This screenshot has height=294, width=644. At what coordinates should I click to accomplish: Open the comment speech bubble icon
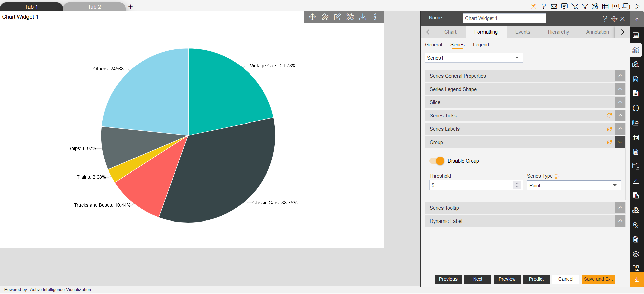(565, 6)
